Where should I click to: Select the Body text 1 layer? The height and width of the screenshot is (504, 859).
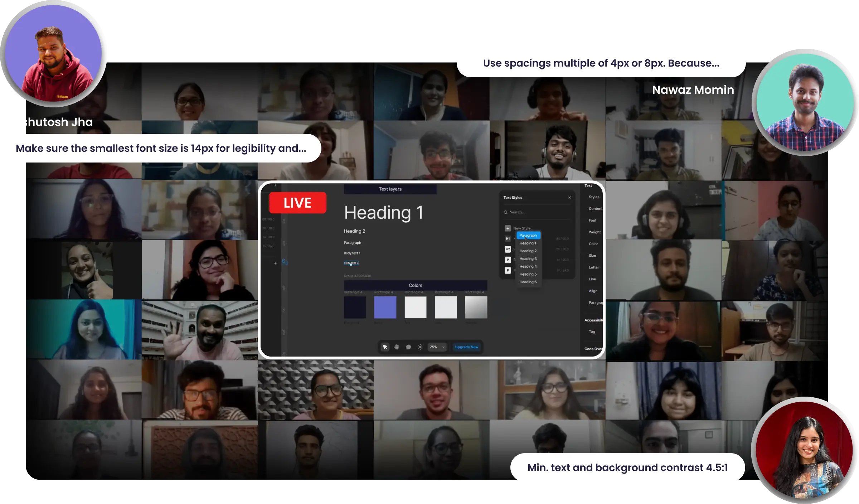352,253
